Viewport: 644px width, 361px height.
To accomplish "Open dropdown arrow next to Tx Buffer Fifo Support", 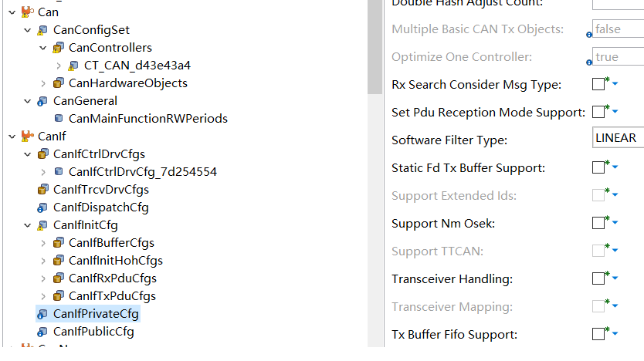I will (x=615, y=333).
